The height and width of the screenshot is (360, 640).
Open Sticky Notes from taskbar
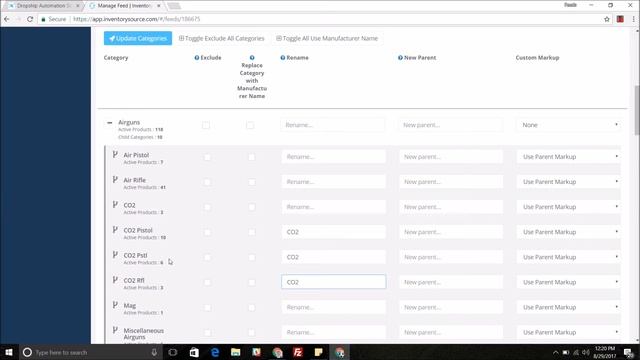coord(319,352)
